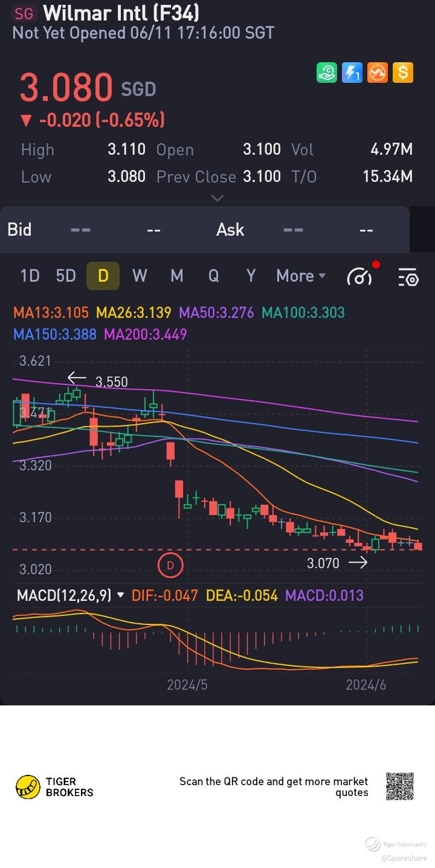This screenshot has height=868, width=435.
Task: Tap the MA13:3.105 legend
Action: [51, 313]
